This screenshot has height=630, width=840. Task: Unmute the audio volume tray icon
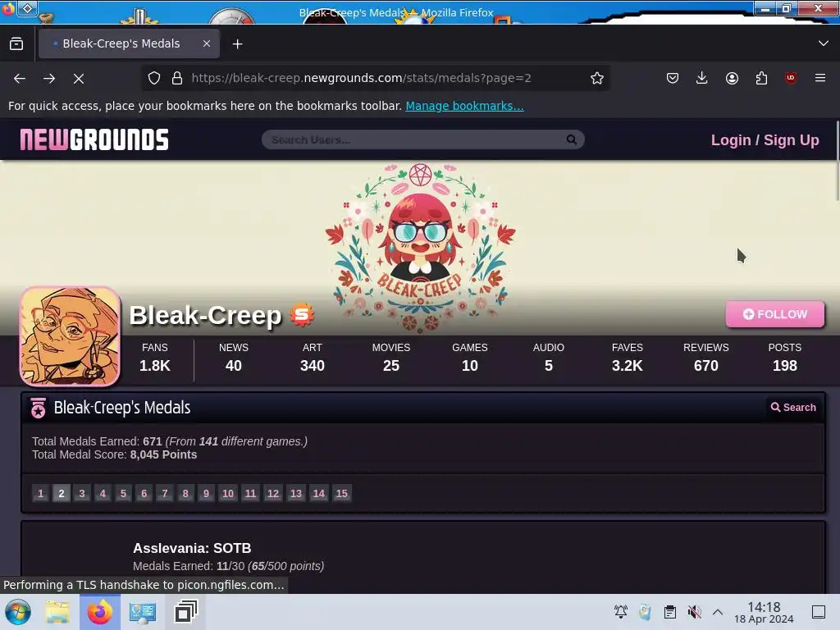coord(694,612)
